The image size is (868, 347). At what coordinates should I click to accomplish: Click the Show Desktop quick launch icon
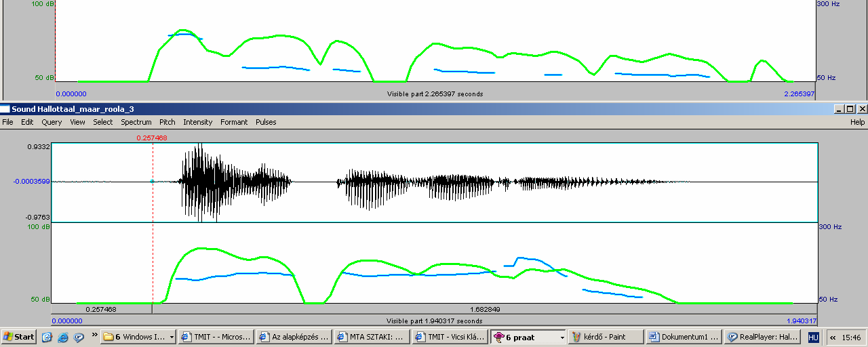(x=47, y=337)
